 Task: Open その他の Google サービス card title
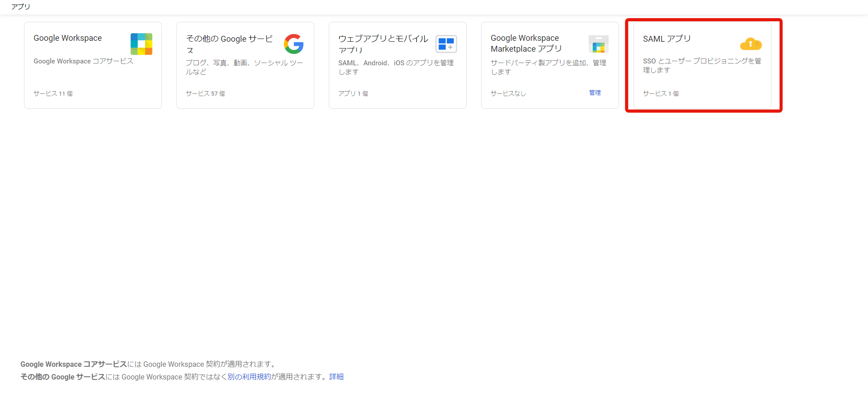pos(229,44)
